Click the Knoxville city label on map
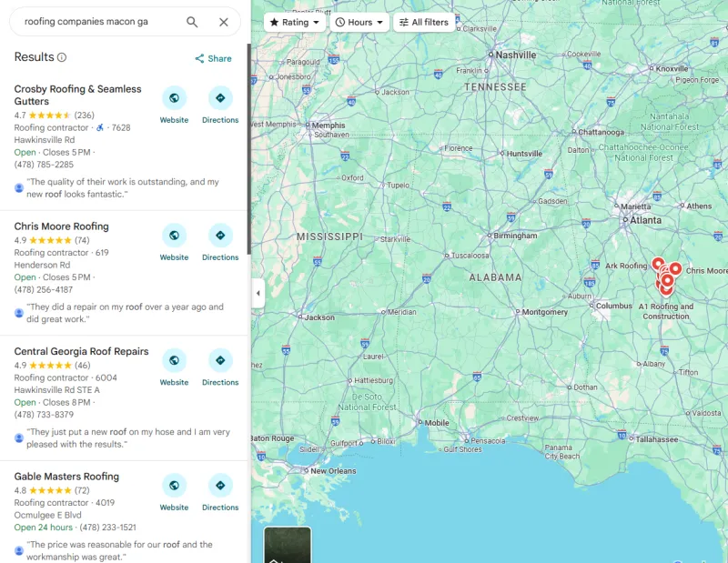 (x=672, y=69)
